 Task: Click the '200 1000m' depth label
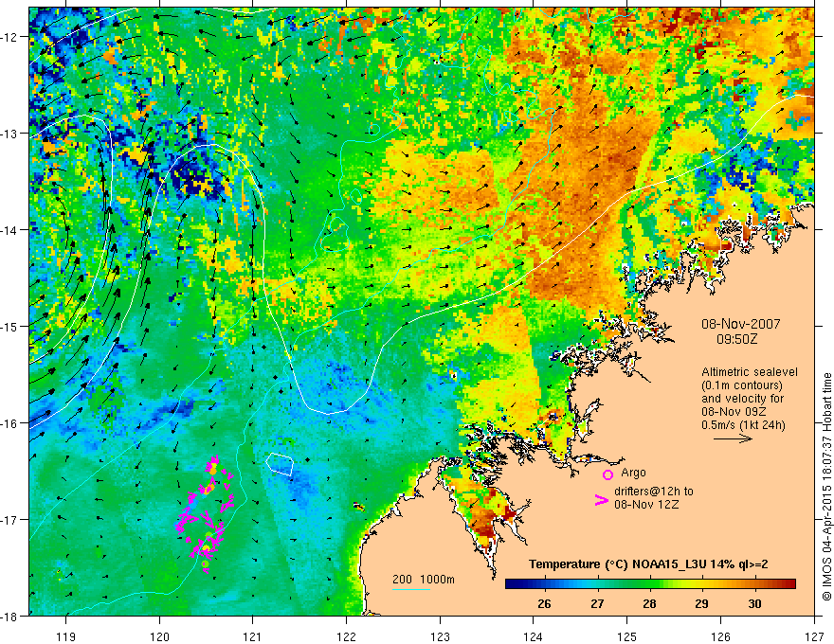[424, 580]
